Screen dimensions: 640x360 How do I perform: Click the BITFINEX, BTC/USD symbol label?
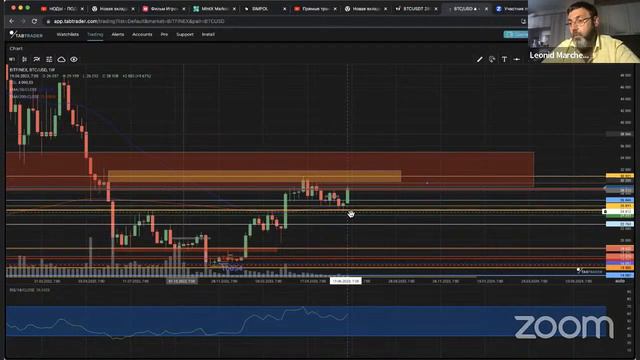point(32,70)
